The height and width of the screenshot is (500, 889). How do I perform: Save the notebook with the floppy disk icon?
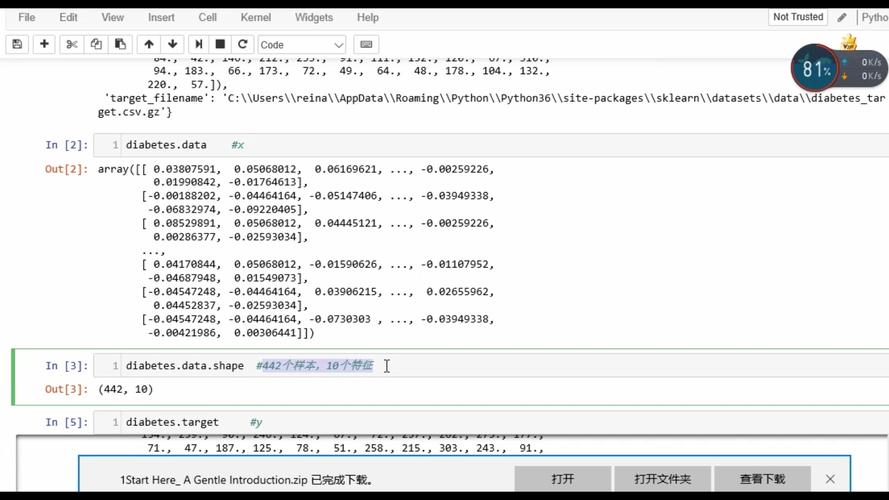(x=17, y=44)
